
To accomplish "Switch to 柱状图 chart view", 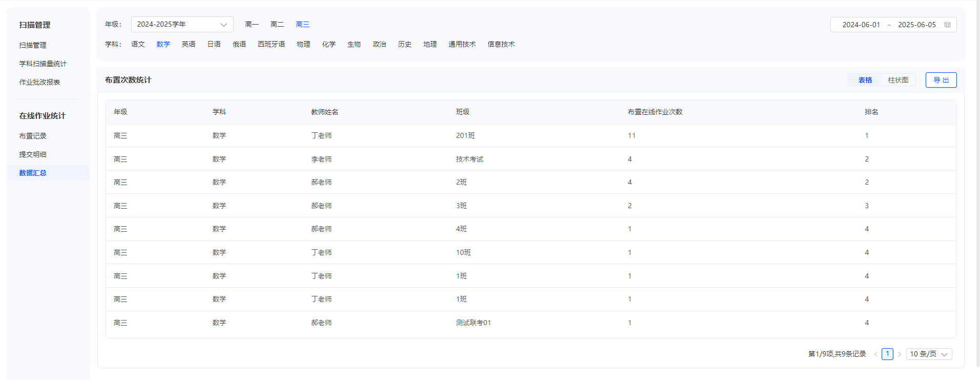I will point(898,80).
